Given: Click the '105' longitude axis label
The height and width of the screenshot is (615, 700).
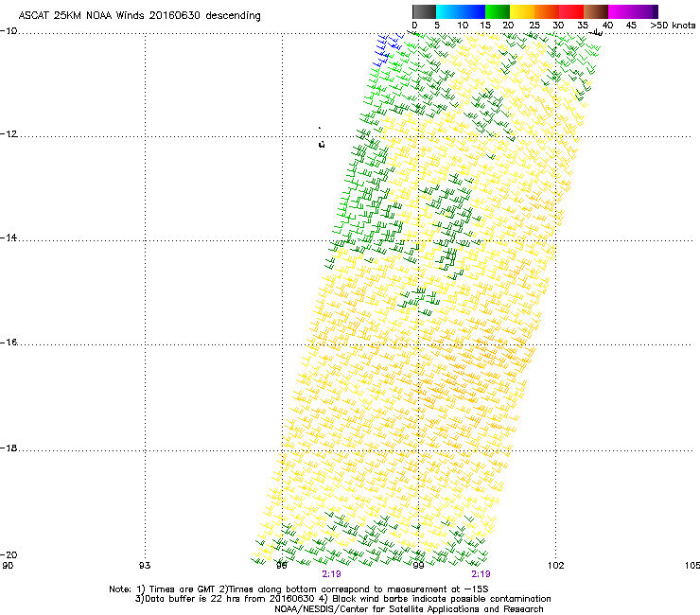Looking at the screenshot, I should tap(692, 566).
